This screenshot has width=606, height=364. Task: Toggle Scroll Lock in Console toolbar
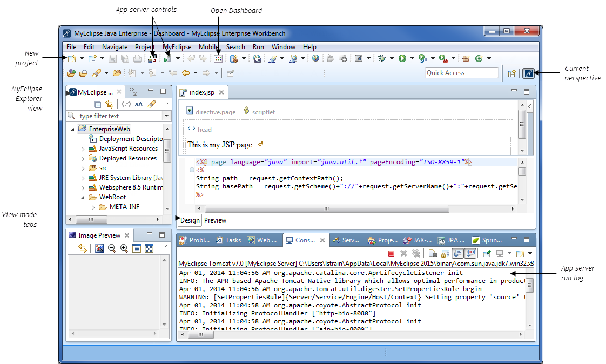444,253
